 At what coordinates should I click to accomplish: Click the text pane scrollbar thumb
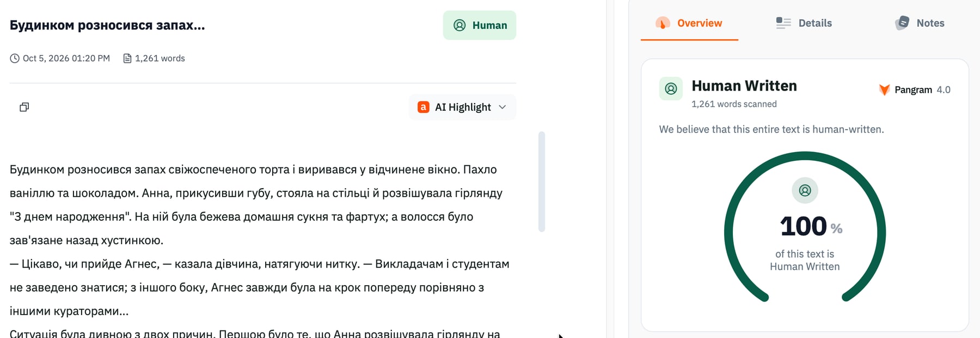542,182
